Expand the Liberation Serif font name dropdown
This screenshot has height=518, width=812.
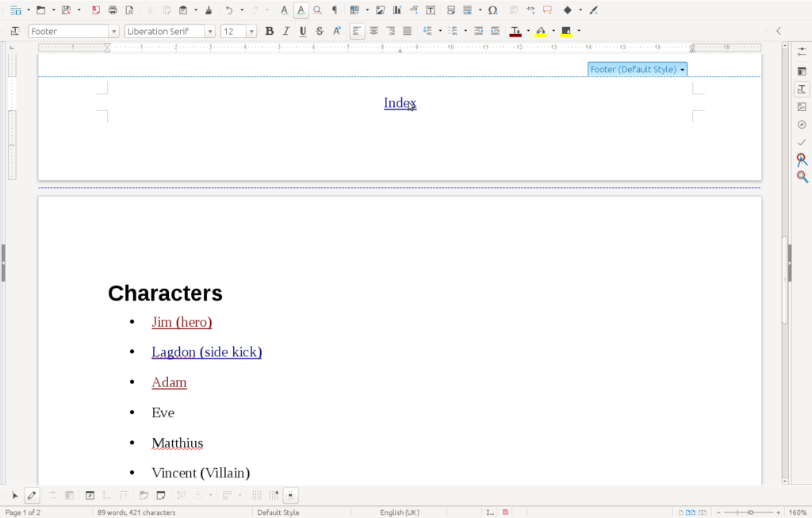pos(210,32)
